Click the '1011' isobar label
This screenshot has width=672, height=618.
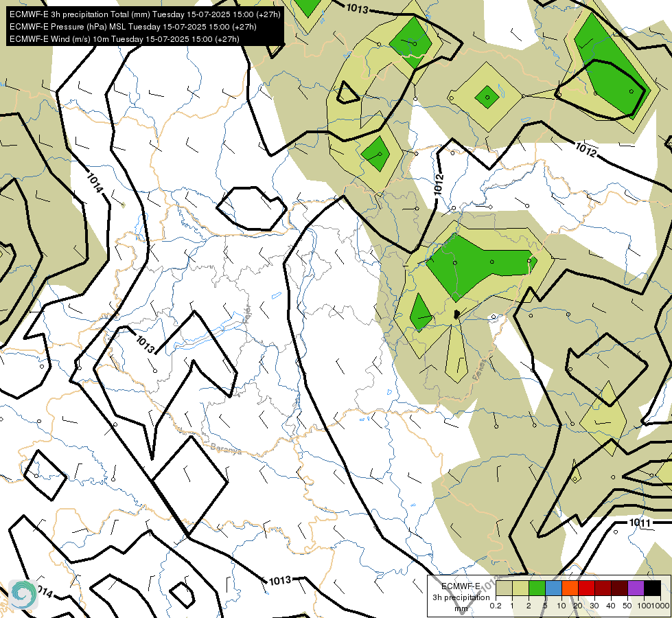[640, 523]
